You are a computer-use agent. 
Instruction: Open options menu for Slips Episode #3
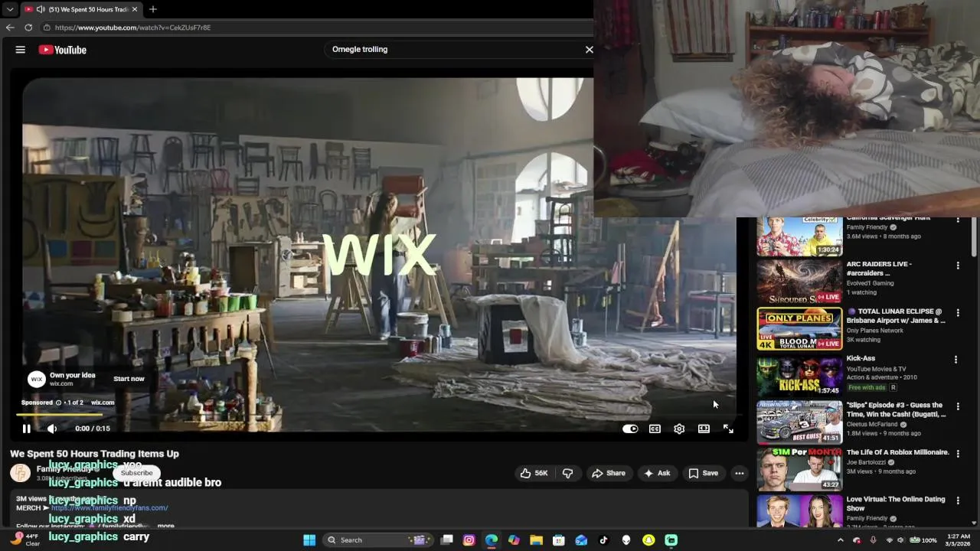957,406
